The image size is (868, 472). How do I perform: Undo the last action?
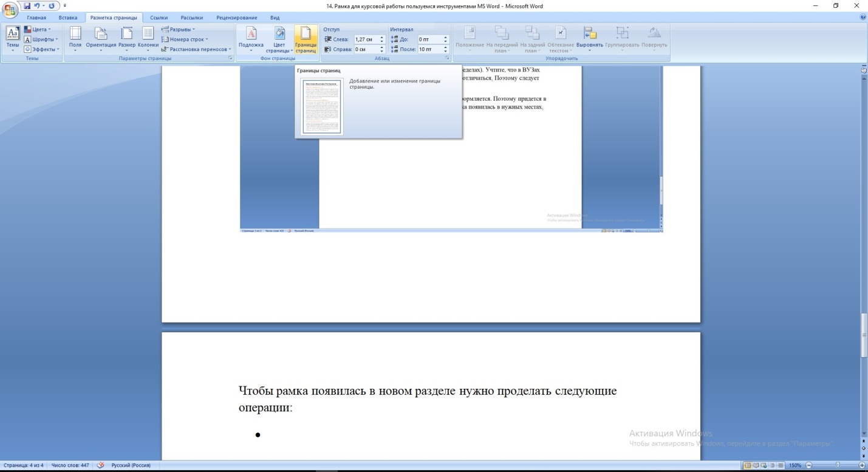(38, 5)
